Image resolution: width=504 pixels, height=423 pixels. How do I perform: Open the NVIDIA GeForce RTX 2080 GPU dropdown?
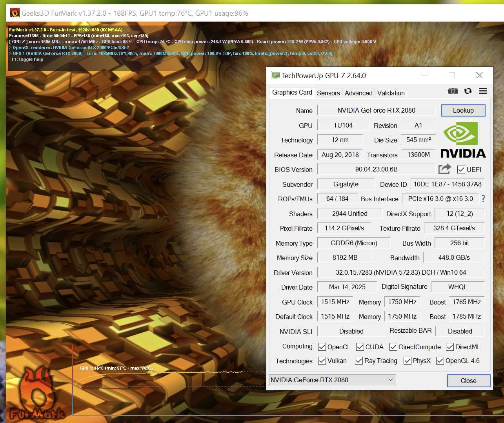(332, 380)
